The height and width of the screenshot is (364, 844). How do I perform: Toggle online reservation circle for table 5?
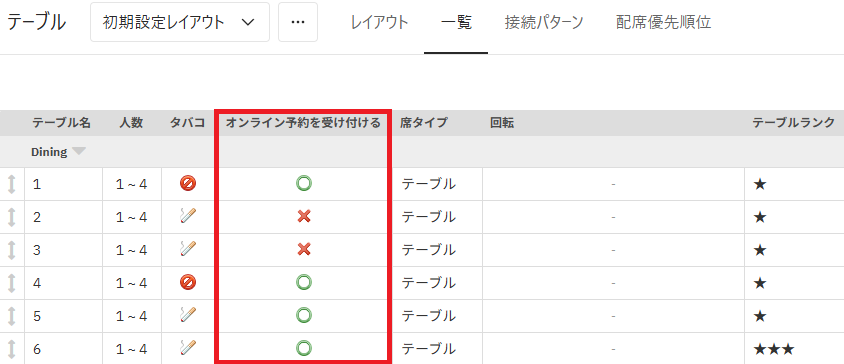pos(304,315)
